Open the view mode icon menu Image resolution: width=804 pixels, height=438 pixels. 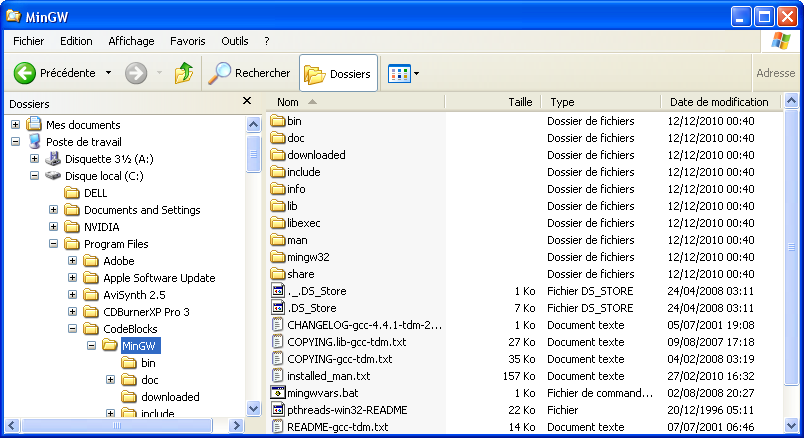pyautogui.click(x=399, y=74)
